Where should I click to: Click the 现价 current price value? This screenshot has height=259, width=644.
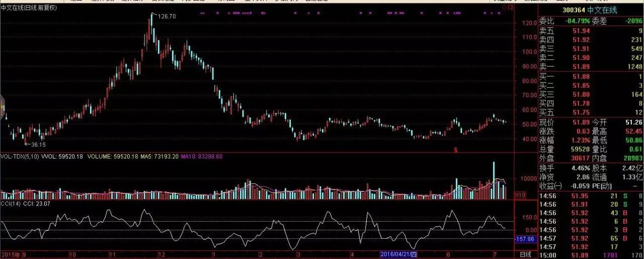582,122
